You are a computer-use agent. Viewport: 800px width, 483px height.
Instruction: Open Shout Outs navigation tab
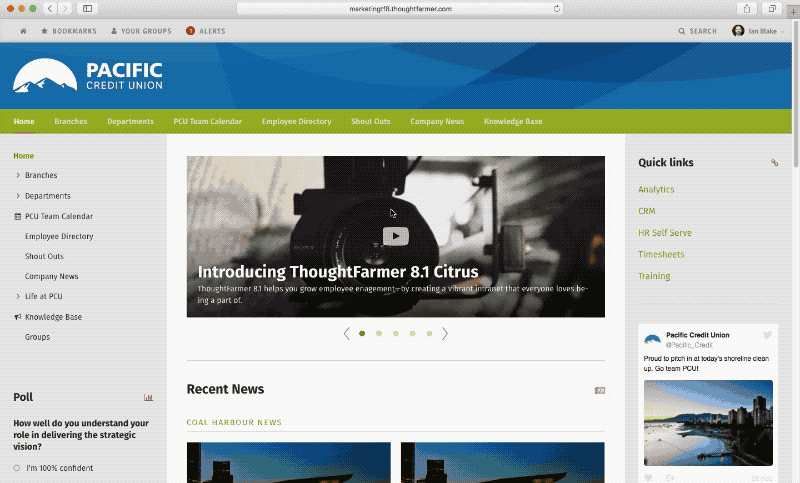[x=370, y=121]
